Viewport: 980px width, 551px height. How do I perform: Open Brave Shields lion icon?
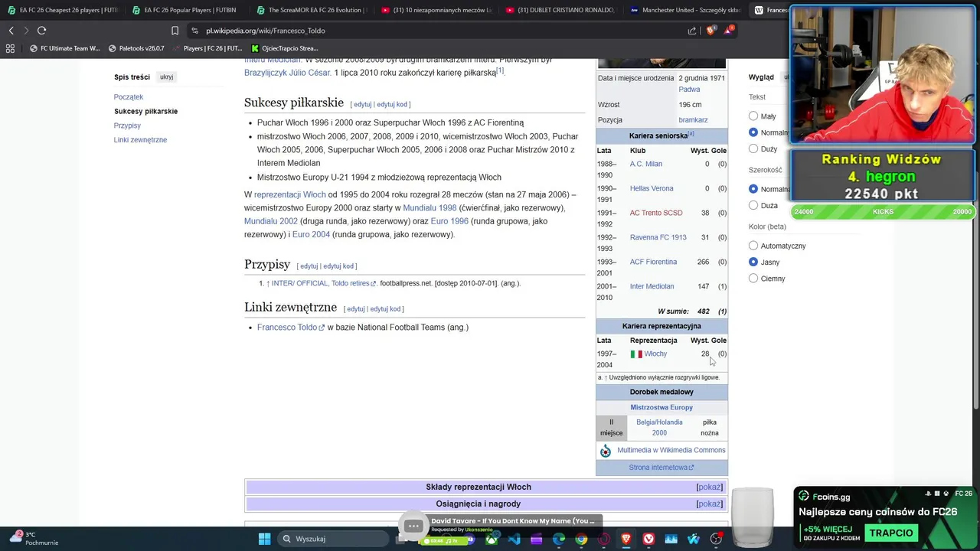pos(710,31)
